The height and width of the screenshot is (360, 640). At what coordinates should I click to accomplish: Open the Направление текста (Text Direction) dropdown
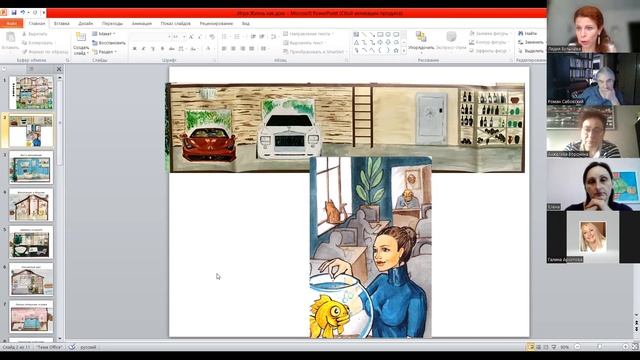(x=309, y=33)
